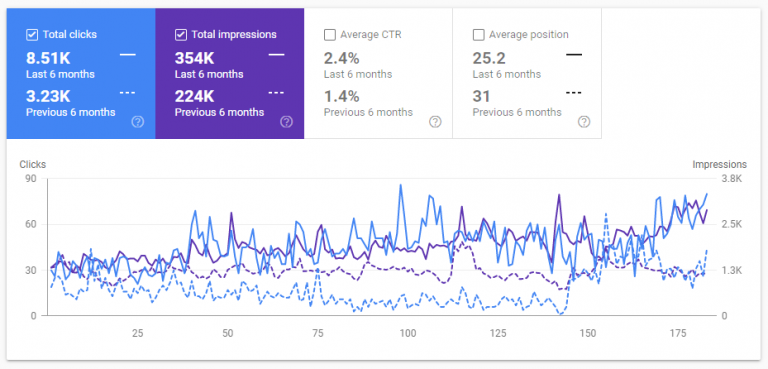Viewport: 768px width, 369px height.
Task: Click the Impressions axis label
Action: tap(719, 165)
